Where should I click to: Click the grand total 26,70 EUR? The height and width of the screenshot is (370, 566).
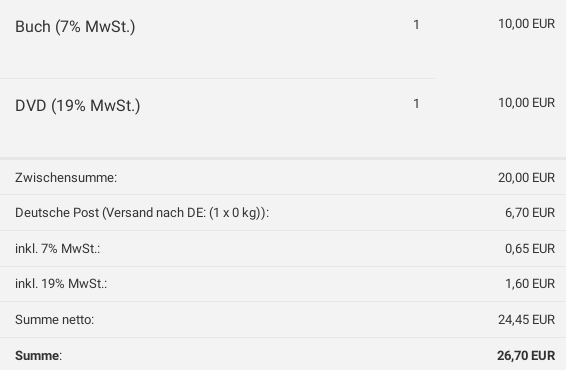click(526, 356)
